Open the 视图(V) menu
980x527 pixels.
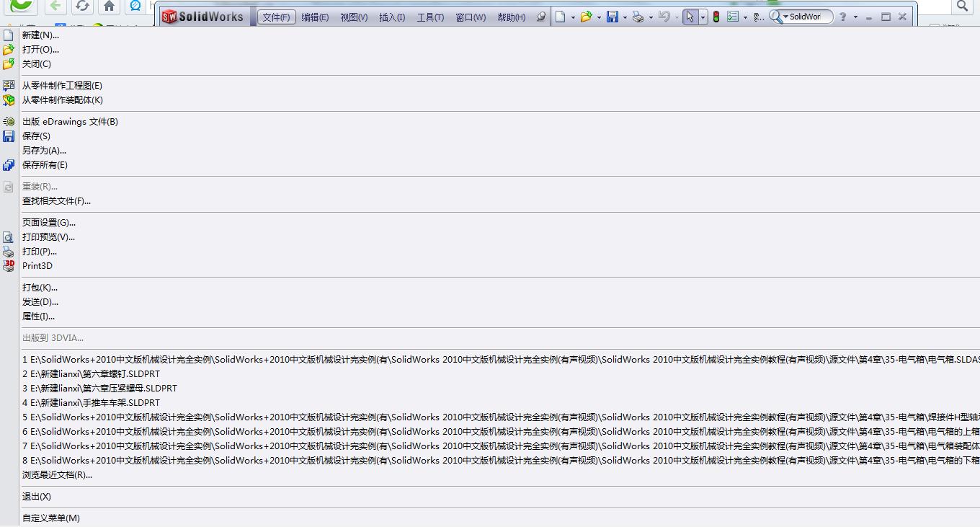(354, 17)
